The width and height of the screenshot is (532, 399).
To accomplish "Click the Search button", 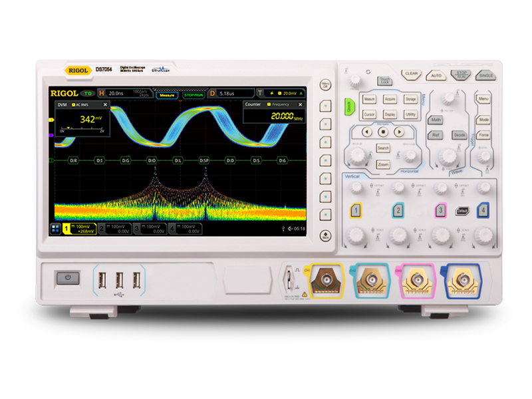I will click(x=383, y=148).
